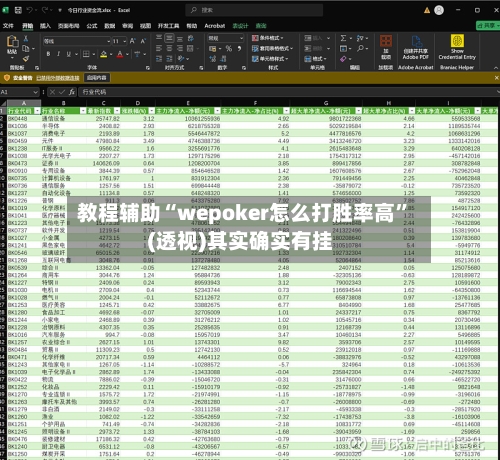Select the Format Painter brush icon

(26, 59)
